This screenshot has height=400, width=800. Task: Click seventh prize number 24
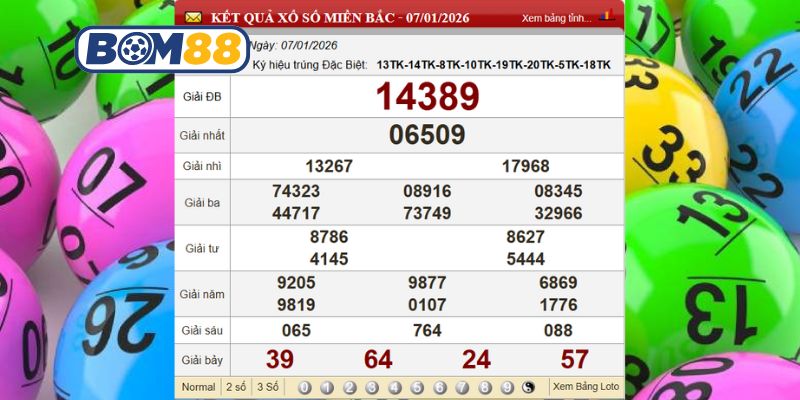tap(477, 360)
